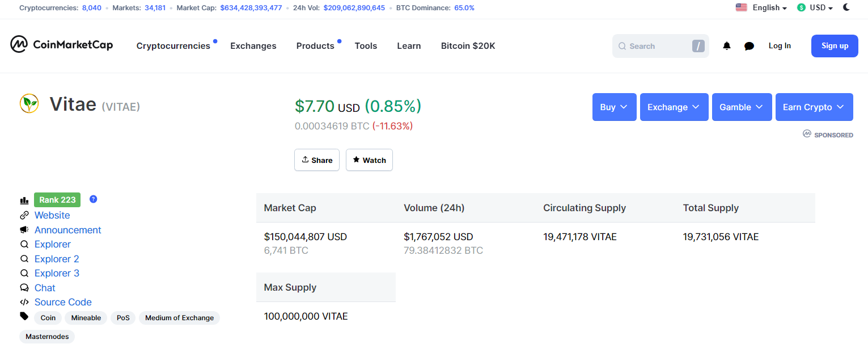
Task: Select the PoS tag
Action: 123,318
